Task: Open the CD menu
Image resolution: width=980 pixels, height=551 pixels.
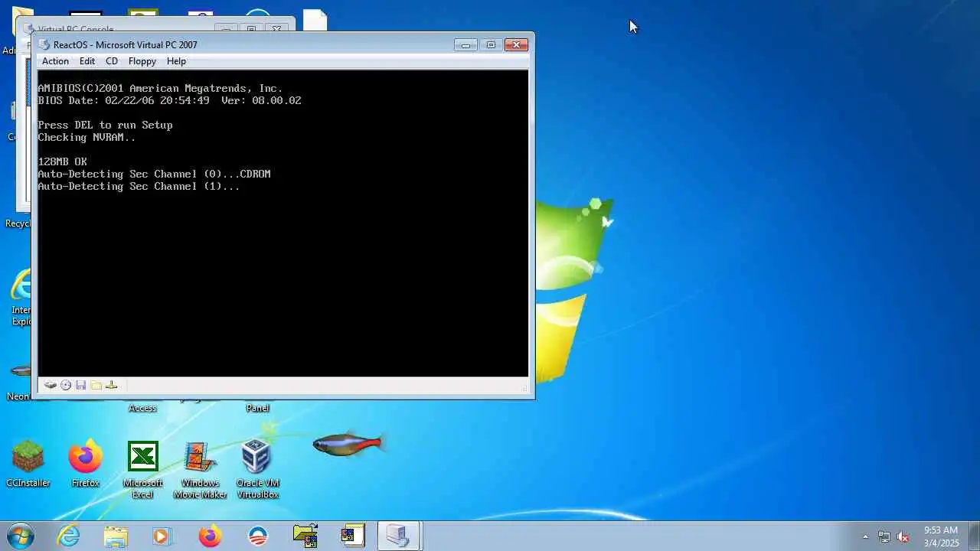Action: (112, 61)
